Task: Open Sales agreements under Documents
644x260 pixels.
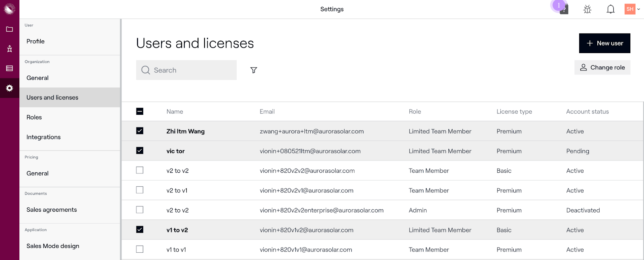Action: (52, 210)
